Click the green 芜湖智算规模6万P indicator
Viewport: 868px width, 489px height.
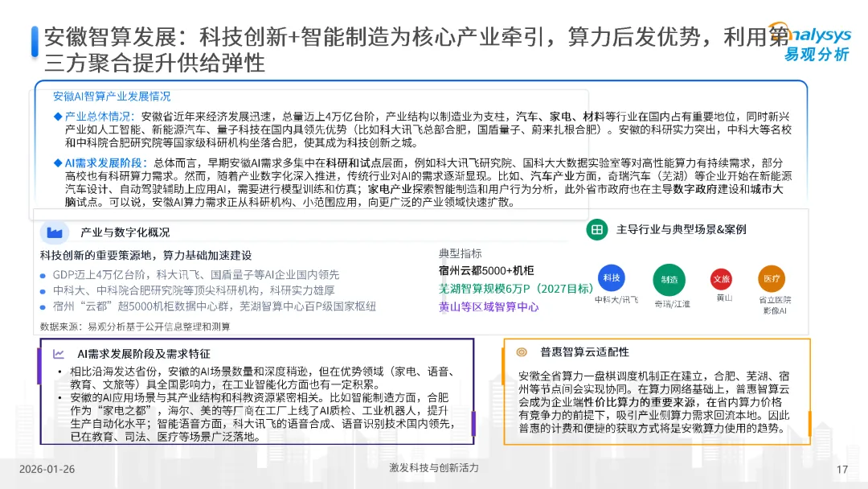516,289
